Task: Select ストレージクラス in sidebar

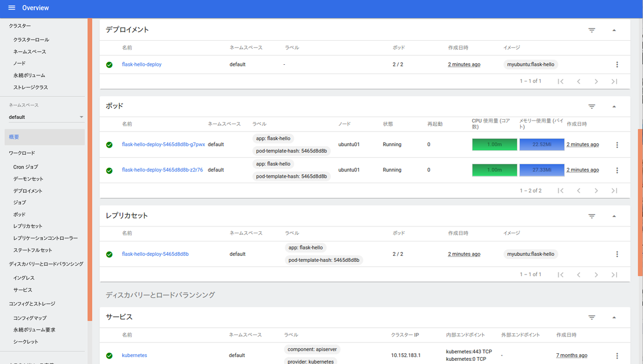Action: tap(31, 87)
